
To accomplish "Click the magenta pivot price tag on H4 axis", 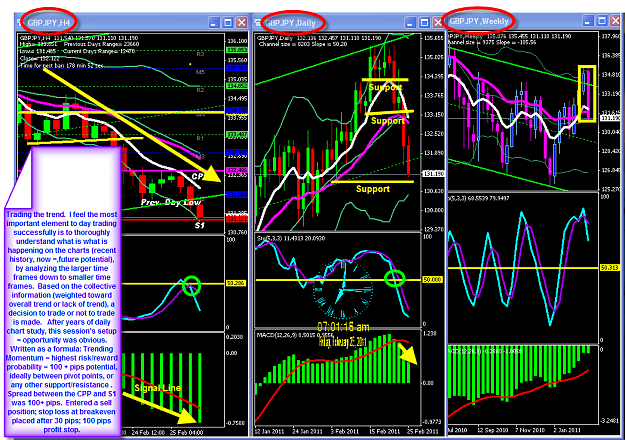I will click(237, 170).
